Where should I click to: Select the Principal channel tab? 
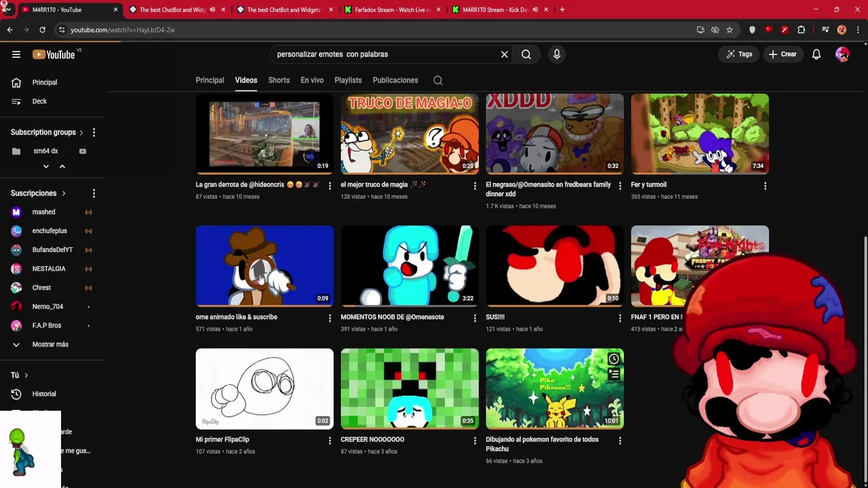(x=210, y=80)
